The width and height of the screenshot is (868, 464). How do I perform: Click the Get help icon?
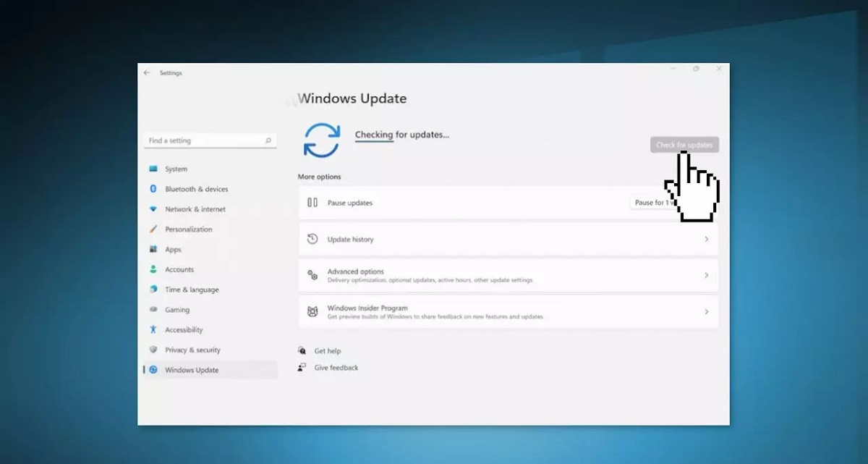coord(302,351)
